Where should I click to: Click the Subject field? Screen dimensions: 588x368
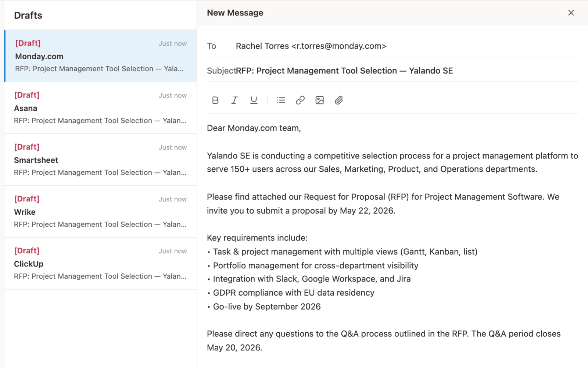(x=392, y=71)
